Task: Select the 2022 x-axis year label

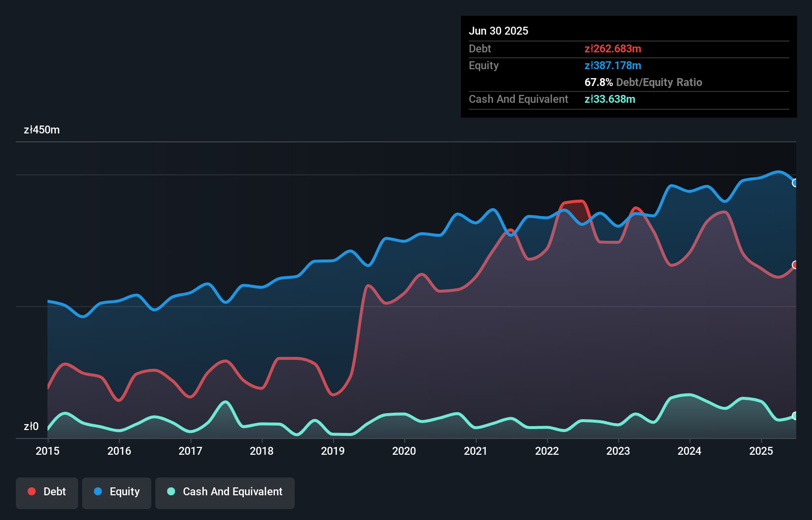Action: pos(547,451)
